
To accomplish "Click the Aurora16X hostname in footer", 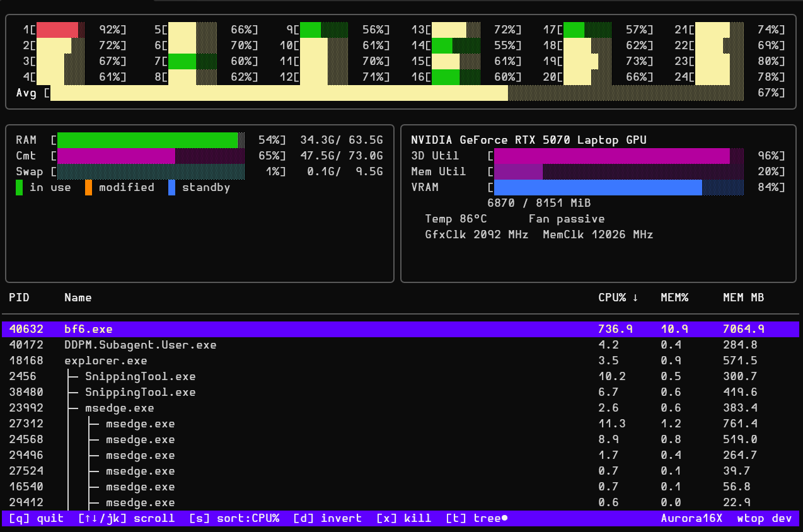I will point(691,518).
